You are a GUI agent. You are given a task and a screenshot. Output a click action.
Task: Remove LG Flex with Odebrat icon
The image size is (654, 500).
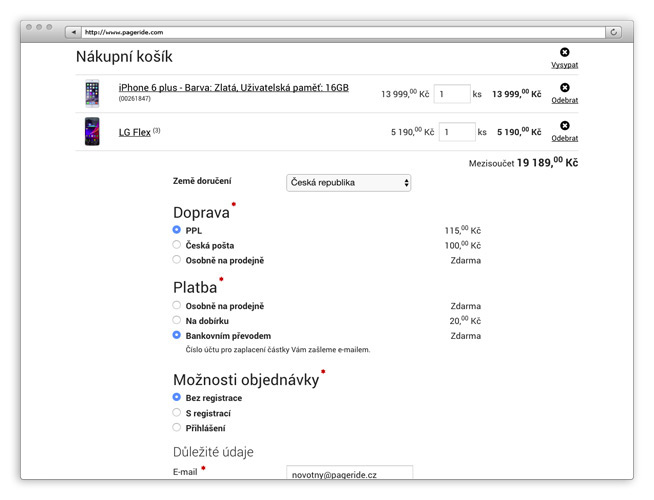pos(564,126)
